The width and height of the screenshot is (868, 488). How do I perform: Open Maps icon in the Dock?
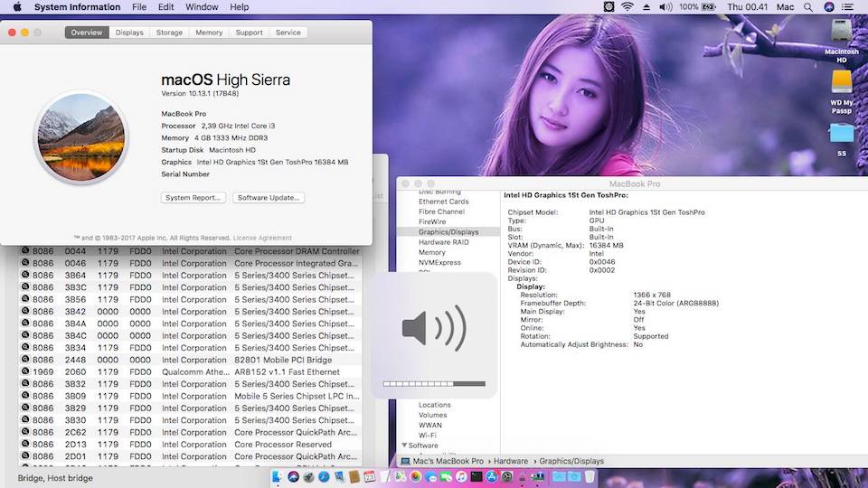point(401,476)
